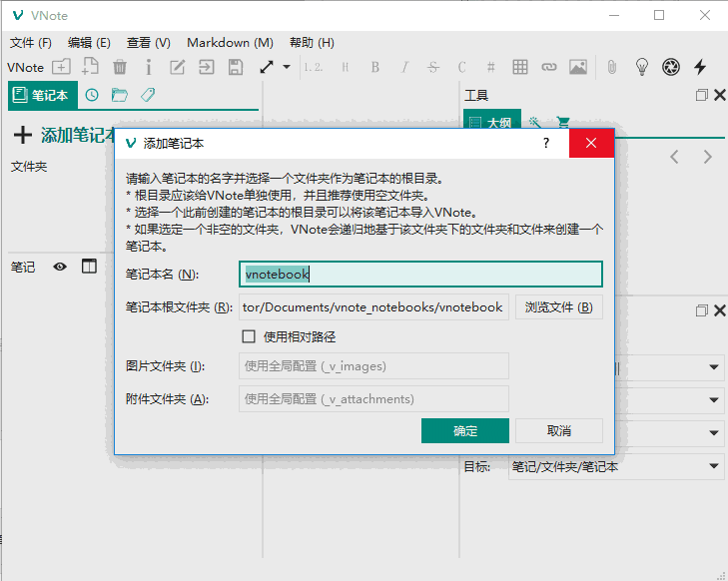Enable the 使用相对路径 checkbox
Screen dimensions: 728x581
[x=249, y=336]
